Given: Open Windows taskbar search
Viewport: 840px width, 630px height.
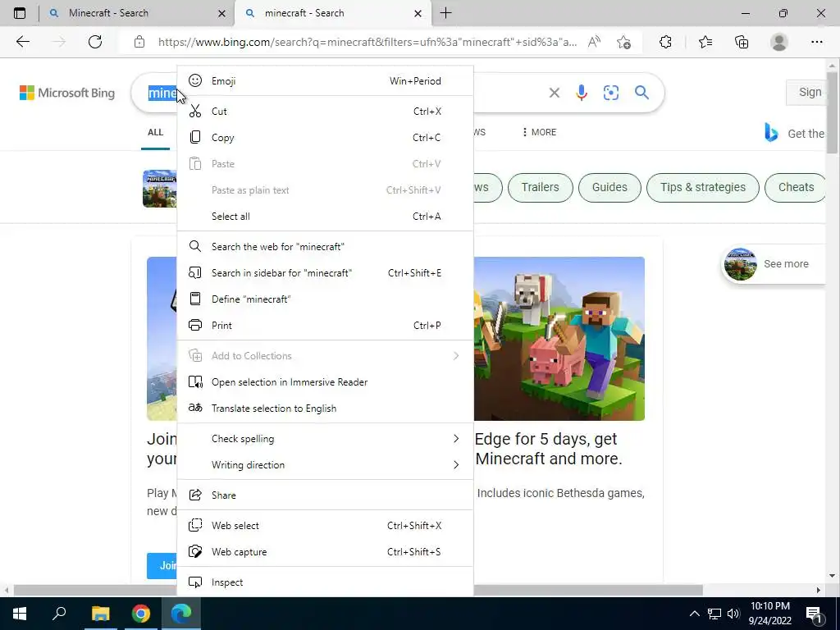Looking at the screenshot, I should tap(59, 614).
